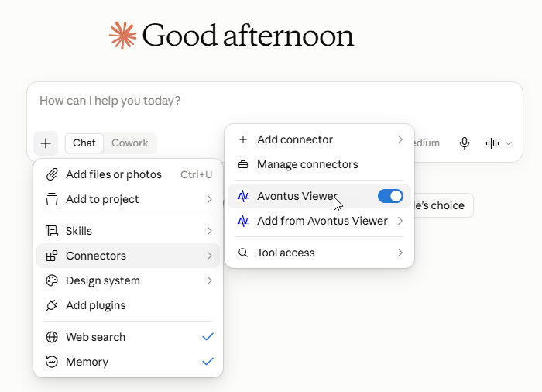Disable the Avontus Viewer toggle switch
The width and height of the screenshot is (542, 392).
(x=390, y=196)
